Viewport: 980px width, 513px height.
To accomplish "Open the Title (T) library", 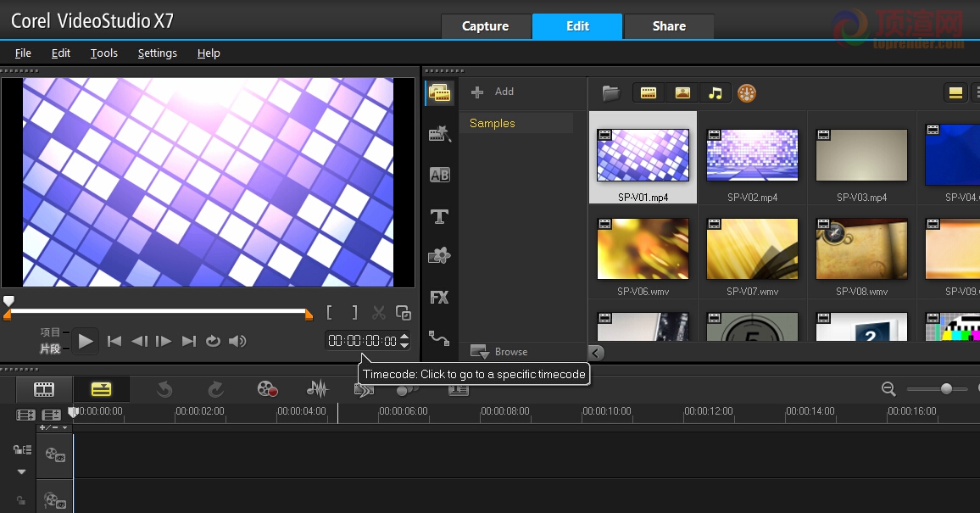I will pyautogui.click(x=439, y=216).
